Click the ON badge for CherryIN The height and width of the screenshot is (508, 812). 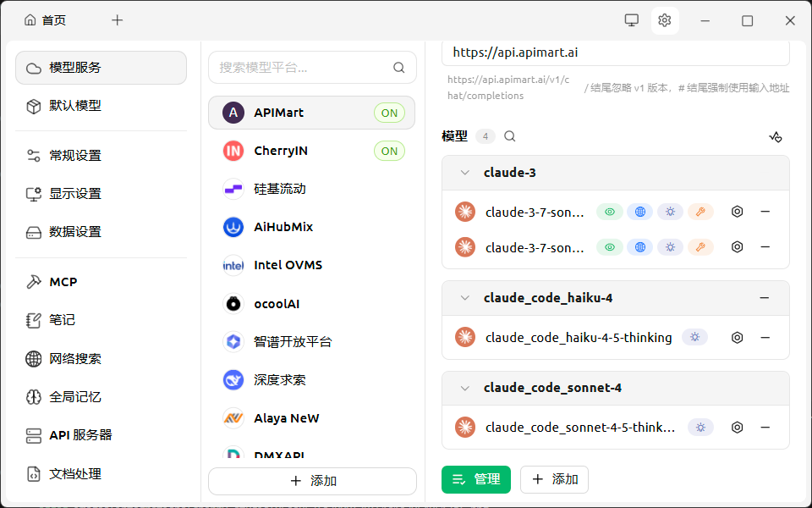point(389,151)
